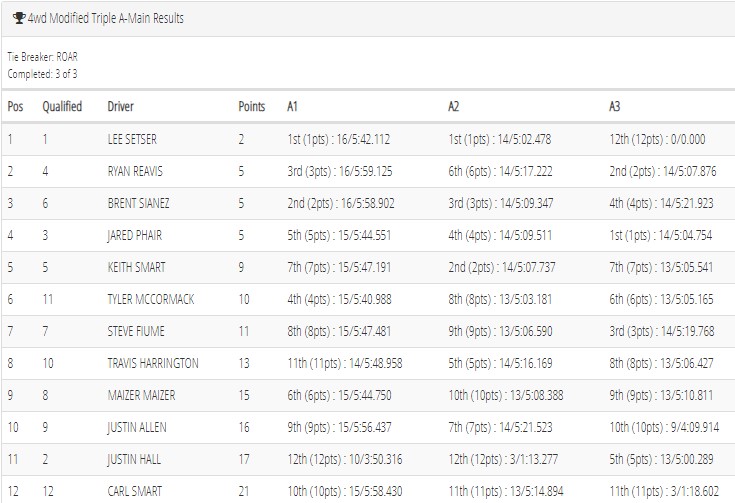The height and width of the screenshot is (503, 735).
Task: Select MAIZER MAIZER driver name
Action: point(142,395)
